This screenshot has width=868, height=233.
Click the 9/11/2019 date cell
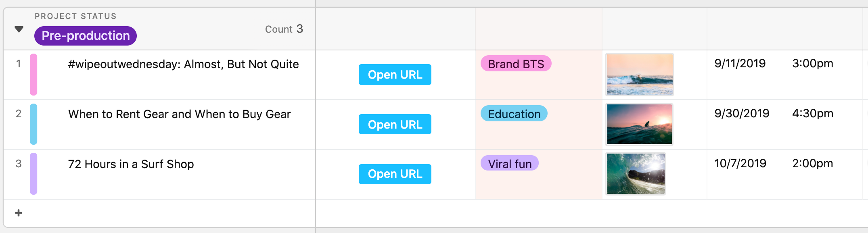(740, 63)
